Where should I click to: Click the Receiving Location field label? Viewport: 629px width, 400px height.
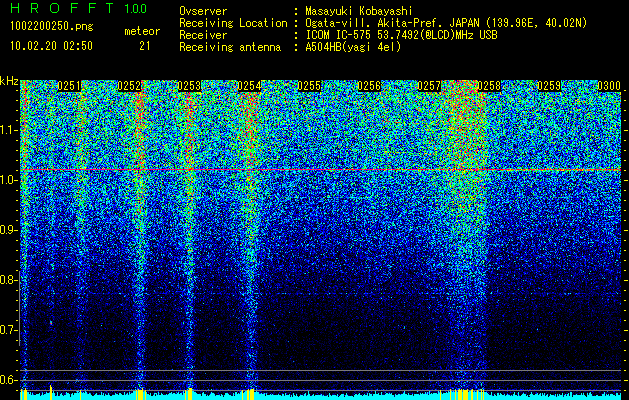[x=233, y=23]
